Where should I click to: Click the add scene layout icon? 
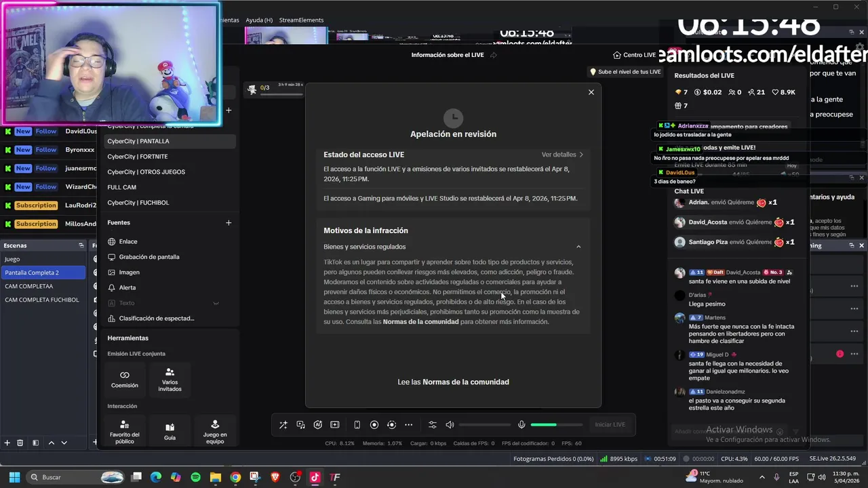[335, 424]
